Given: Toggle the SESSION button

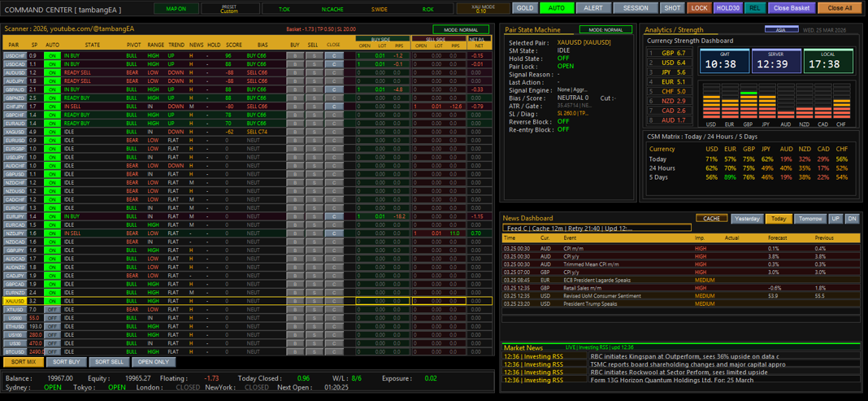Looking at the screenshot, I should (x=636, y=8).
